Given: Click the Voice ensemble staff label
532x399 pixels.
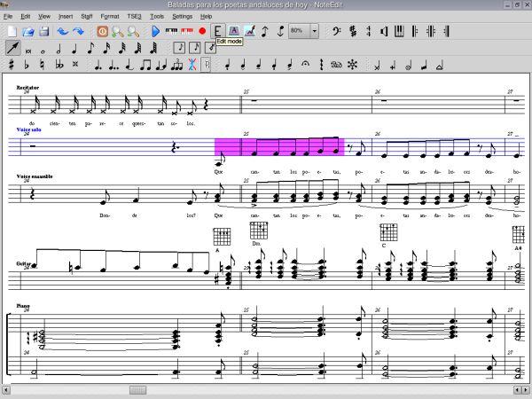Looking at the screenshot, I should click(35, 176).
